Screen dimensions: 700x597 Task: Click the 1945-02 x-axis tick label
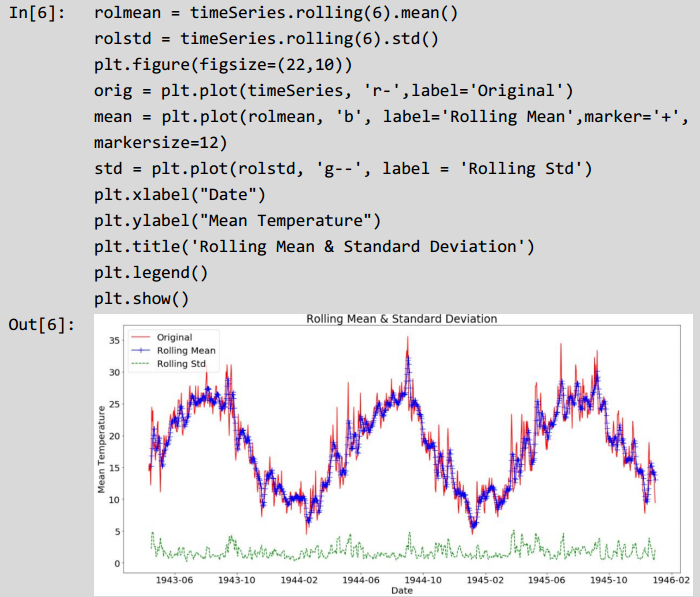click(x=485, y=580)
